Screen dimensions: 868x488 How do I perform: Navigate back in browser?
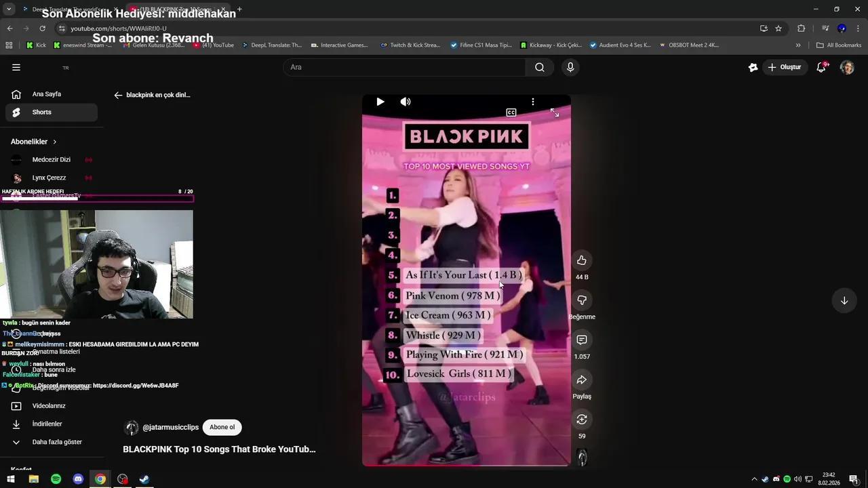click(x=9, y=28)
